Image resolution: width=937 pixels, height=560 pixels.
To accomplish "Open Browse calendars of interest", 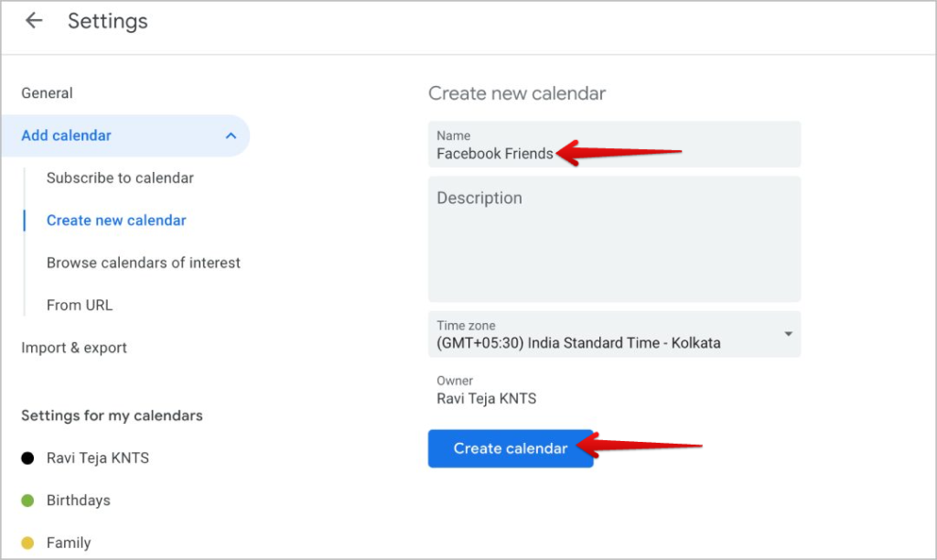I will tap(144, 263).
